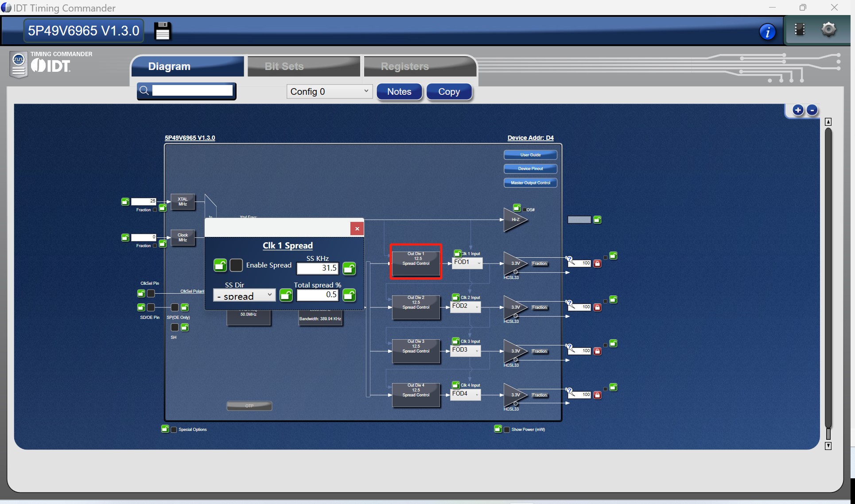Image resolution: width=855 pixels, height=504 pixels.
Task: Toggle the OS# checkbox
Action: (525, 210)
